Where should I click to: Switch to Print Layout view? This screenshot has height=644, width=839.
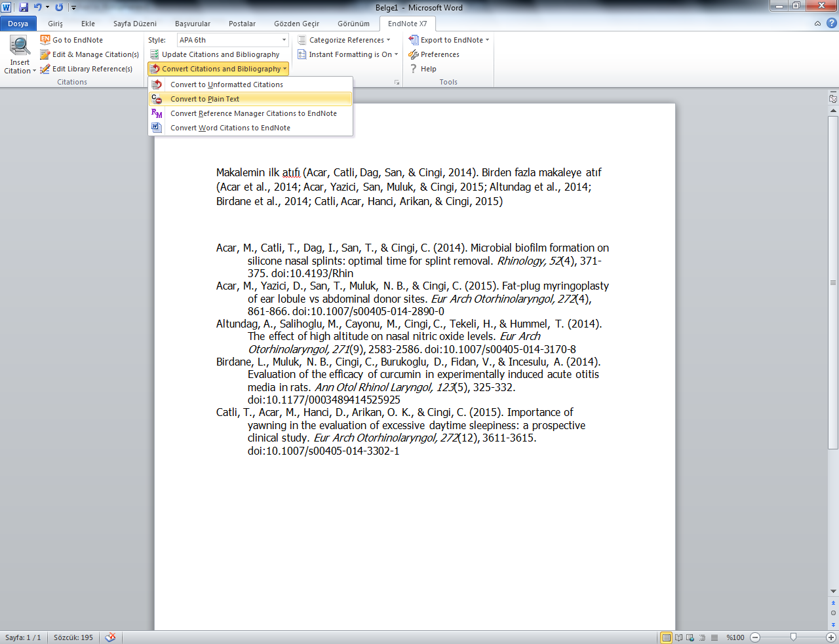click(x=667, y=637)
